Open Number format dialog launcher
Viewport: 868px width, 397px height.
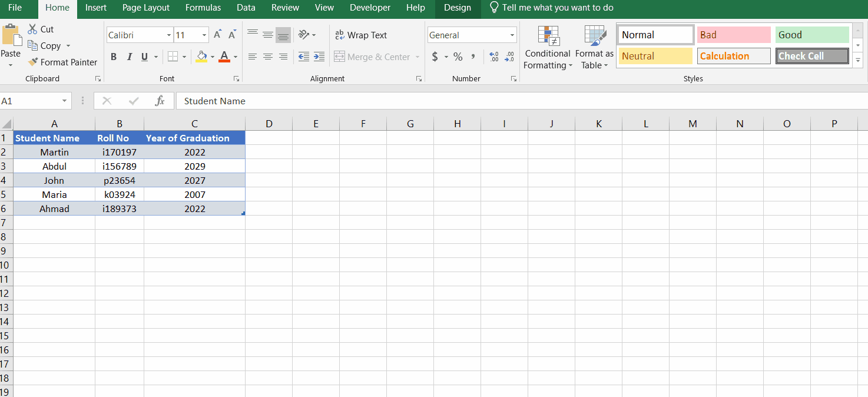click(x=513, y=78)
